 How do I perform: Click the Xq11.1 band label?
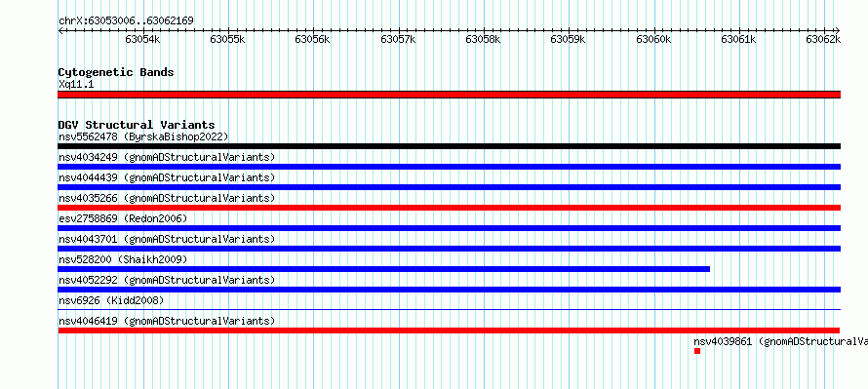point(76,84)
